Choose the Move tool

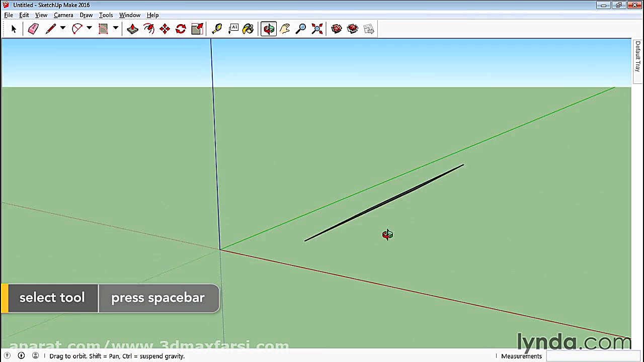point(165,29)
